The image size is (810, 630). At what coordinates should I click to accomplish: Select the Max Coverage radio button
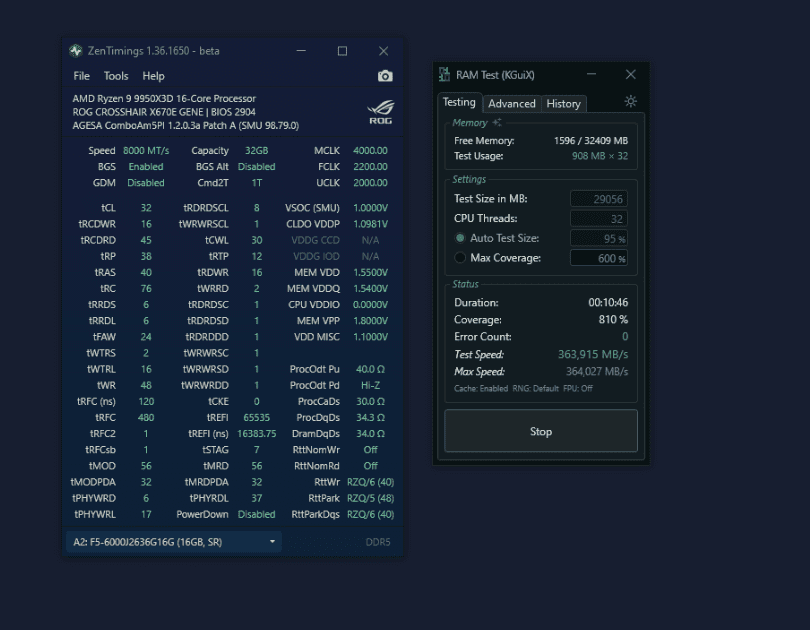[460, 258]
